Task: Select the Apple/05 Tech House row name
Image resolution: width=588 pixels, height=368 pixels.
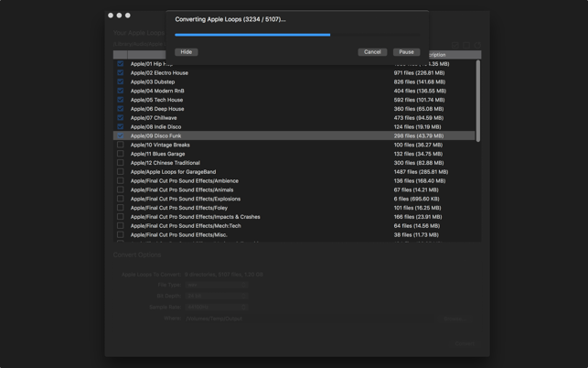Action: pyautogui.click(x=156, y=100)
